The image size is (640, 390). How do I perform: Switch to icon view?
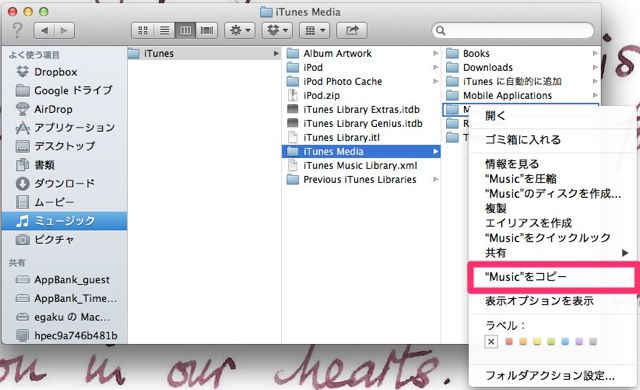click(143, 30)
